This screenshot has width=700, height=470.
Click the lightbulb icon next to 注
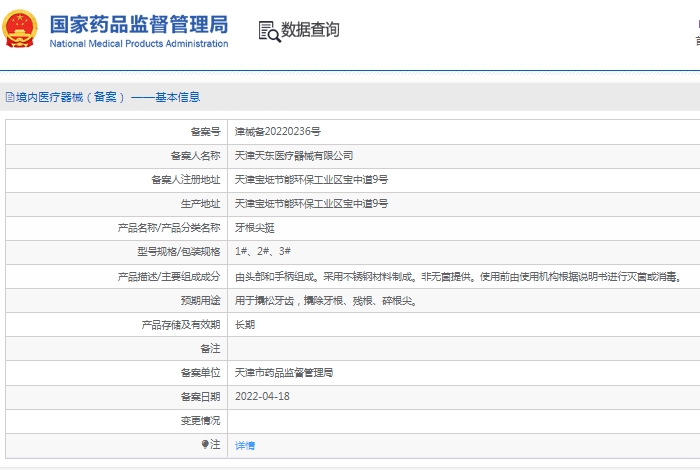click(205, 445)
